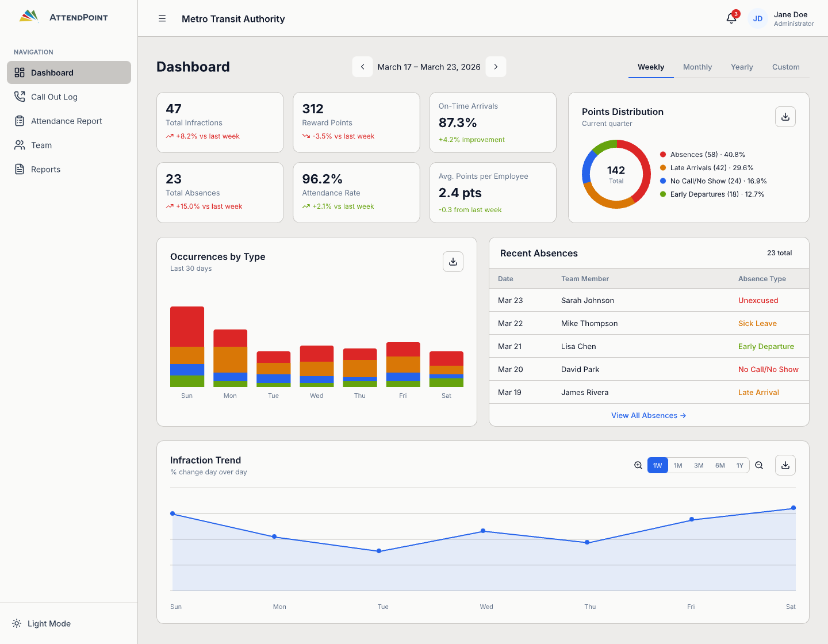
Task: Open Team in the navigation
Action: [x=69, y=145]
